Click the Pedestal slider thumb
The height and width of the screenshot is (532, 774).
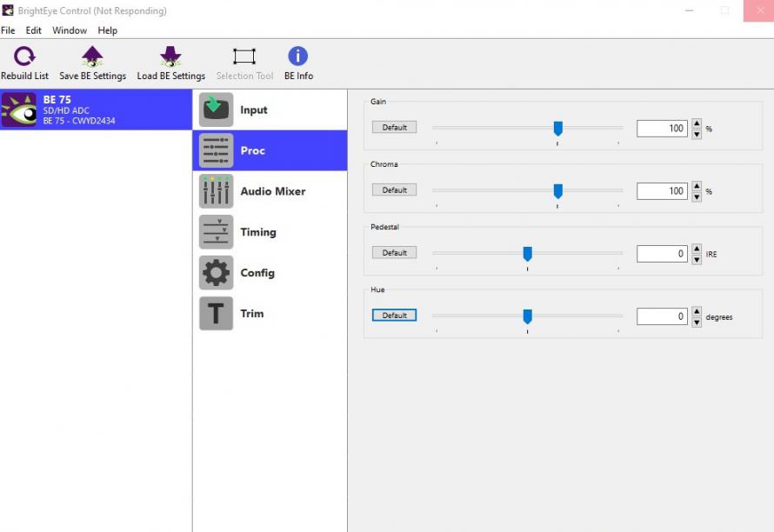(x=527, y=254)
